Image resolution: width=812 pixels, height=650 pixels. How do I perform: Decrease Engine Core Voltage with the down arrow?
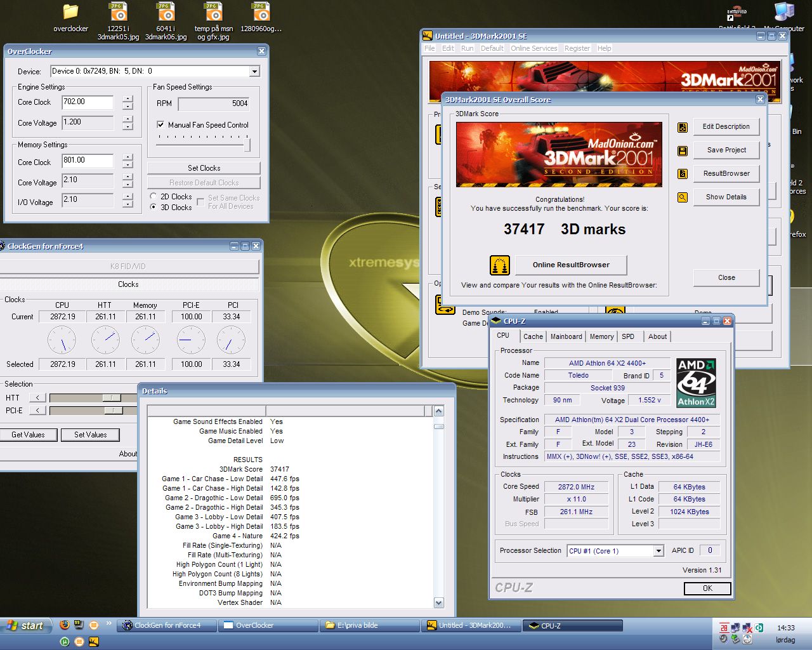(x=128, y=126)
